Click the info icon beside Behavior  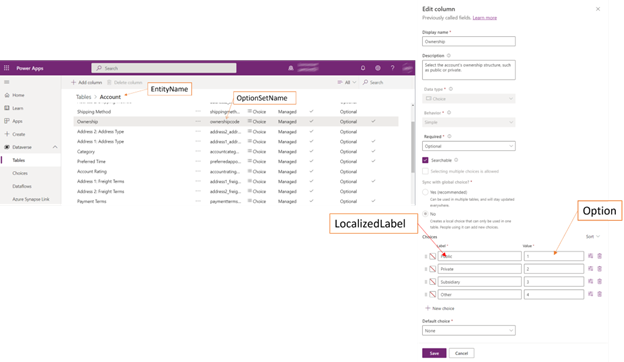tap(449, 113)
